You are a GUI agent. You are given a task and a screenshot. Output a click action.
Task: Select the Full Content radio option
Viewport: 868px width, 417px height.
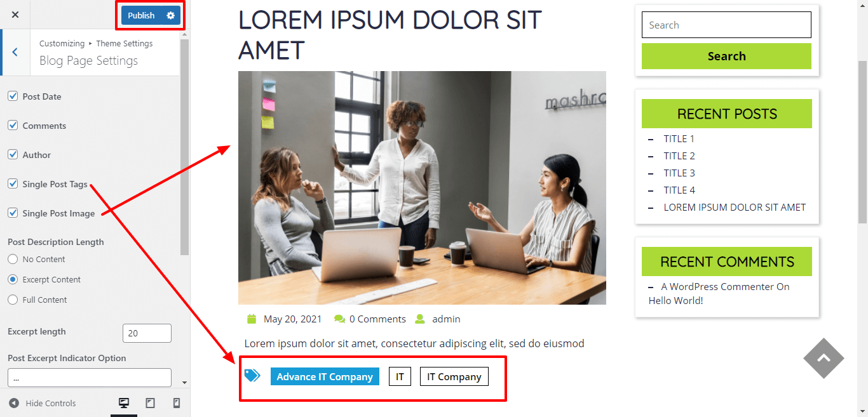pos(13,300)
